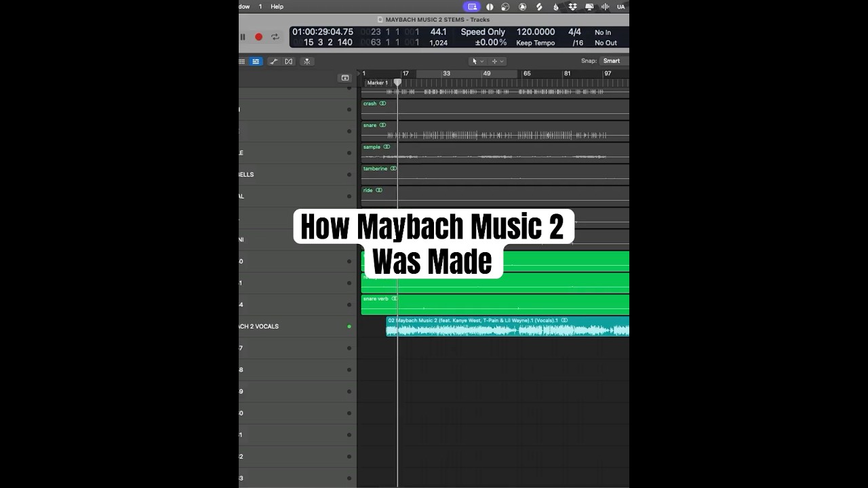Click the half-filled circle menu bar icon
This screenshot has height=488, width=868.
[490, 7]
